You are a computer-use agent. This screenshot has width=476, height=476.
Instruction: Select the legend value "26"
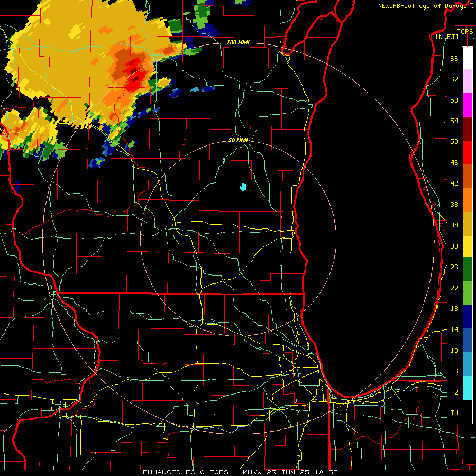pyautogui.click(x=454, y=267)
